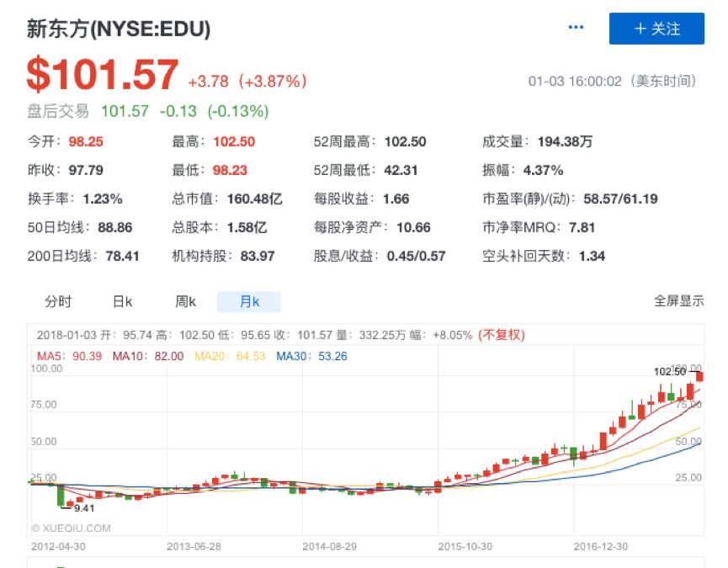
Task: Click the 盘后交易 after-hours label
Action: click(x=59, y=111)
